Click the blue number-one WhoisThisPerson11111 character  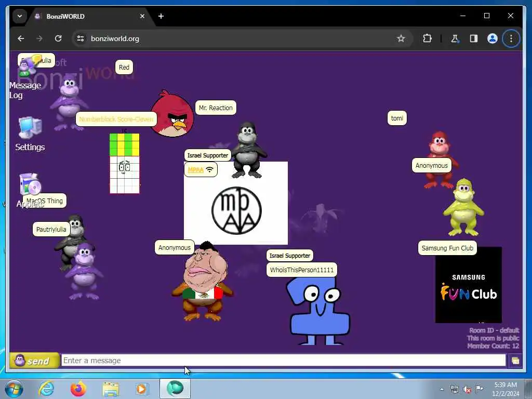pyautogui.click(x=318, y=311)
